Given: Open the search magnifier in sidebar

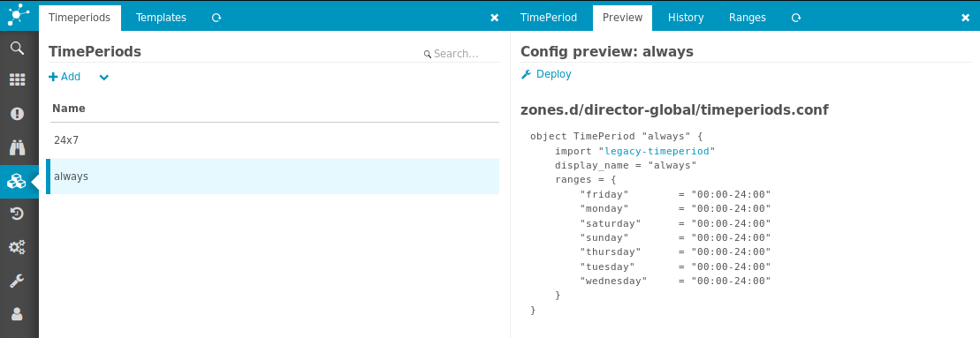Looking at the screenshot, I should point(17,48).
